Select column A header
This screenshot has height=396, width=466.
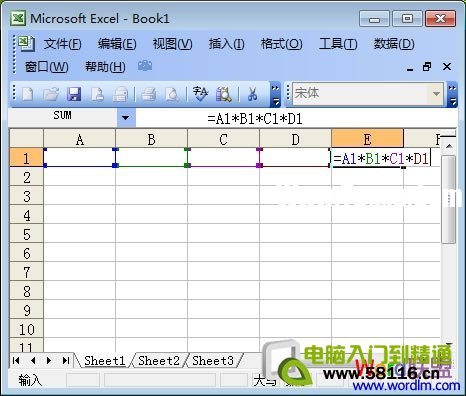(80, 139)
